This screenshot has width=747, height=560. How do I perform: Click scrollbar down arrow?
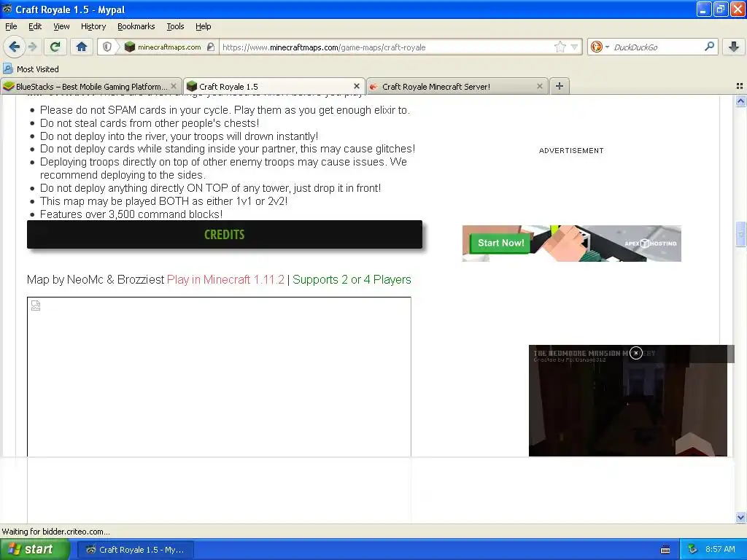(x=740, y=517)
